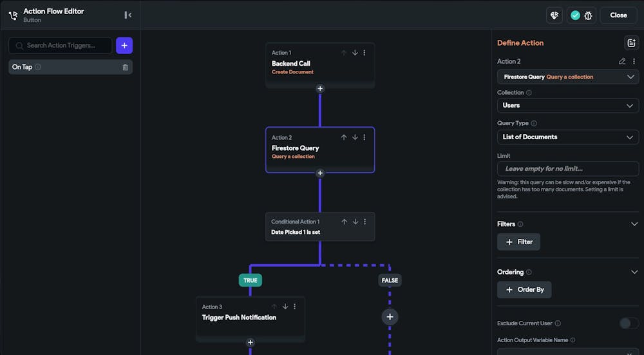Open the Collection dropdown showing Users
Viewport: 644px width, 355px height.
(567, 106)
